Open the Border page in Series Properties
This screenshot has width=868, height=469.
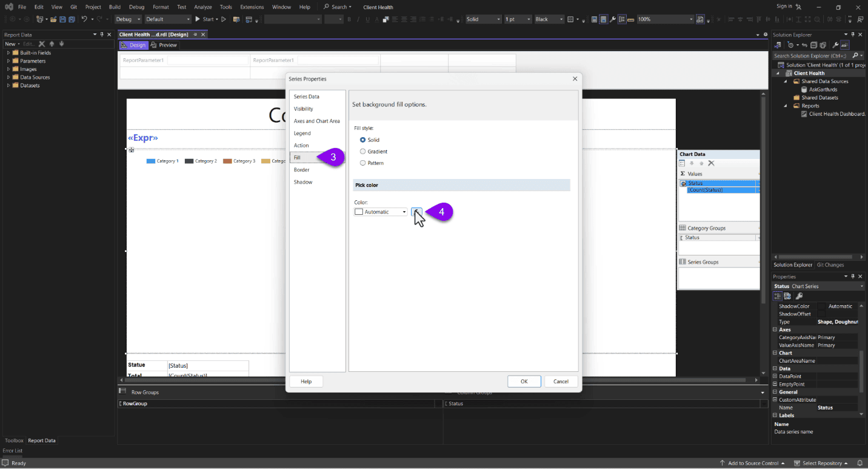tap(302, 170)
